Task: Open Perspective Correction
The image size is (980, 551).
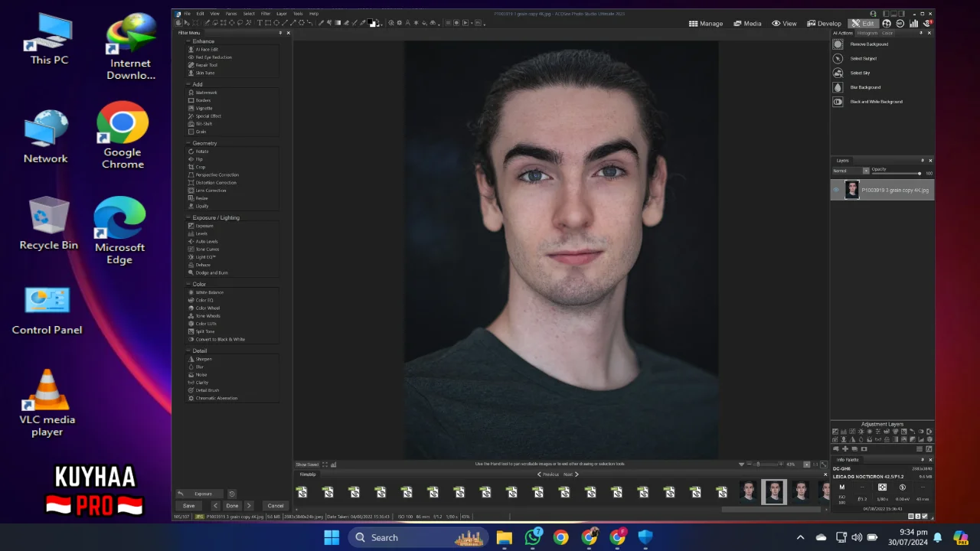Action: (x=217, y=174)
